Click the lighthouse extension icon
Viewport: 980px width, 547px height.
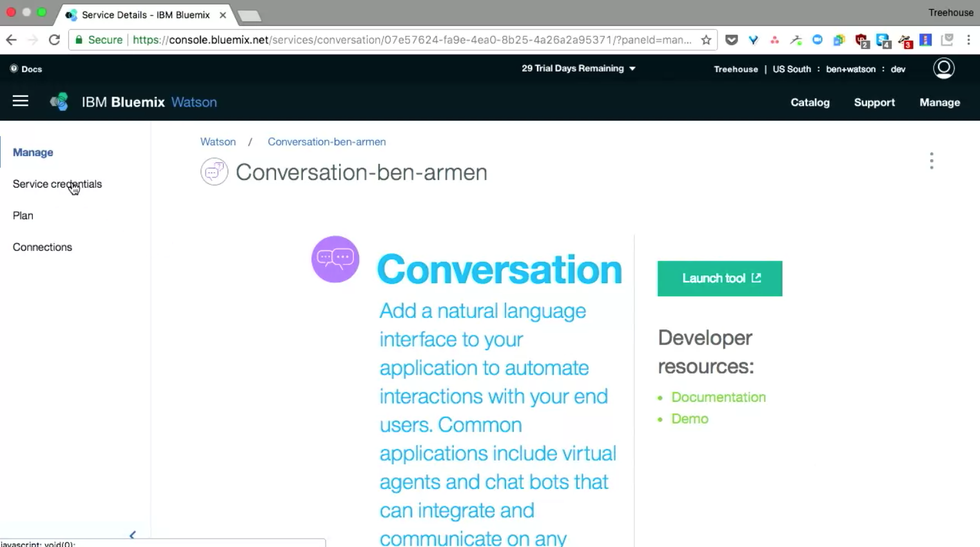coord(925,40)
